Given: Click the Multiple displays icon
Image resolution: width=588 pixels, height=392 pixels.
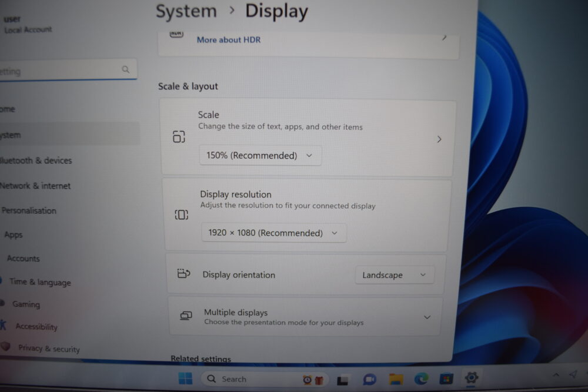Looking at the screenshot, I should (x=186, y=316).
